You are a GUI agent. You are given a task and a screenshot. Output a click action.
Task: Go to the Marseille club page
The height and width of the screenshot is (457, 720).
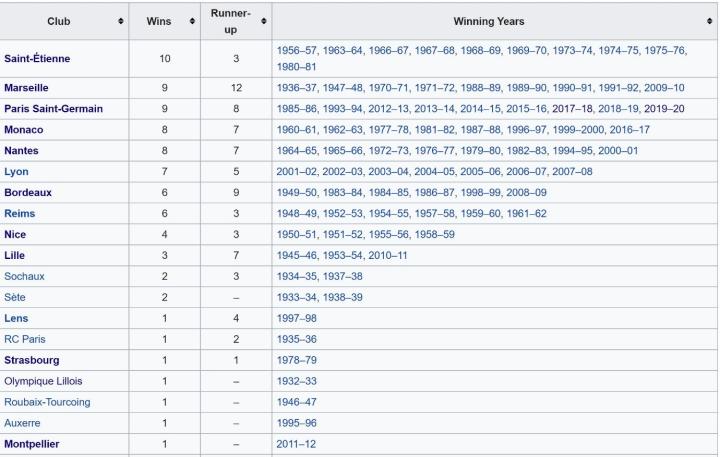coord(26,87)
